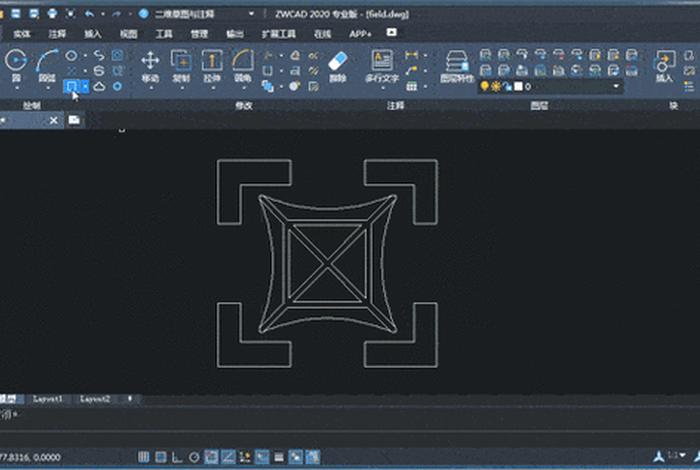Create new drawing tab with plus icon
Viewport: 700px width, 470px height.
74,120
